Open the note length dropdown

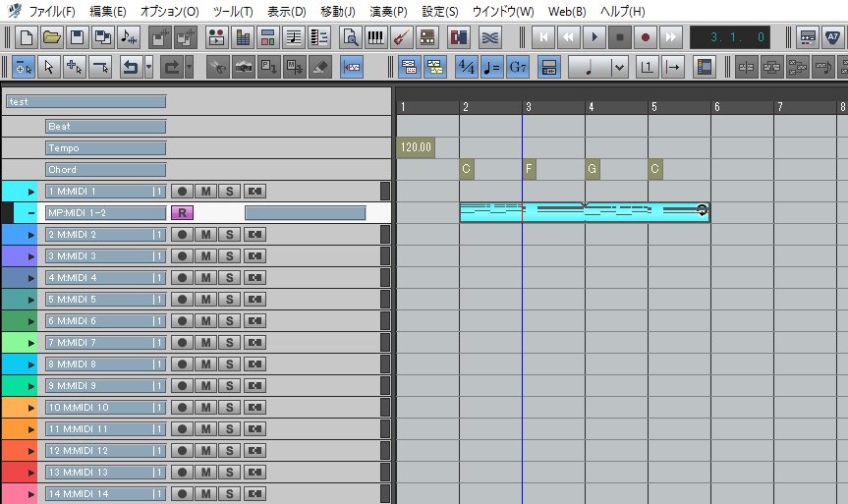pyautogui.click(x=619, y=68)
